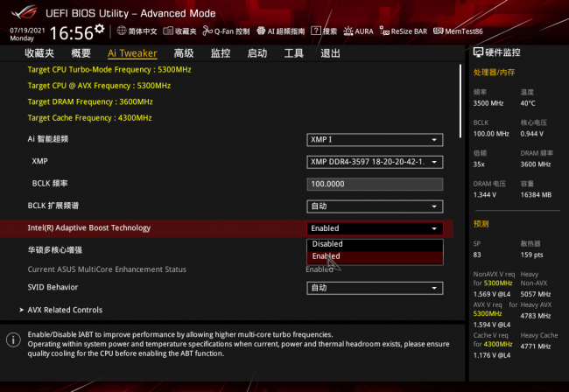Open Ai 智能超频 XMP I dropdown

375,140
